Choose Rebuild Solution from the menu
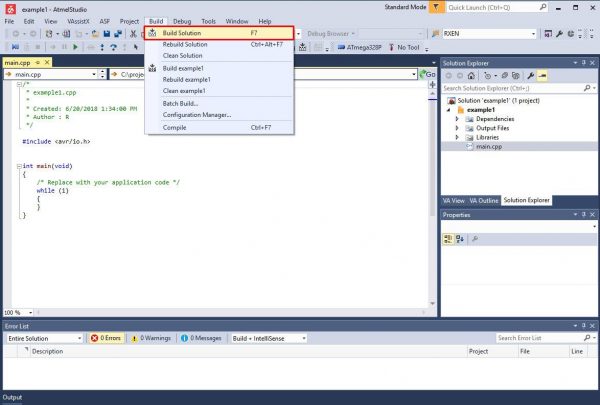 click(219, 44)
